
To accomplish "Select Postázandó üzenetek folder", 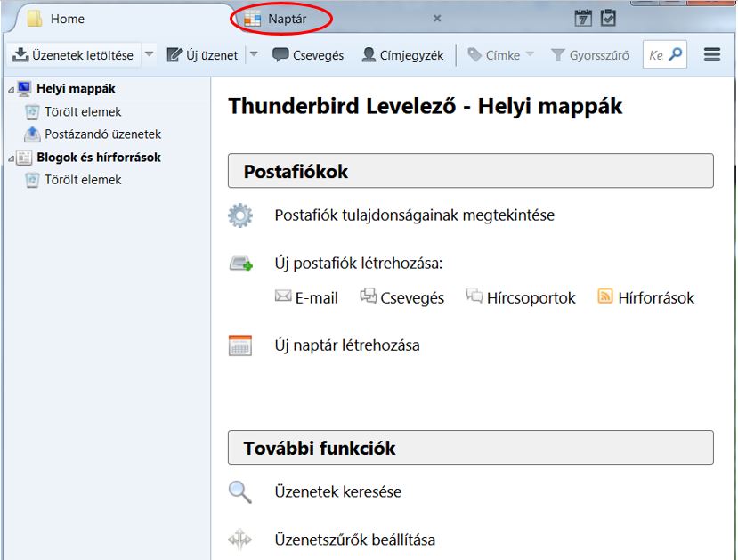I will [102, 134].
